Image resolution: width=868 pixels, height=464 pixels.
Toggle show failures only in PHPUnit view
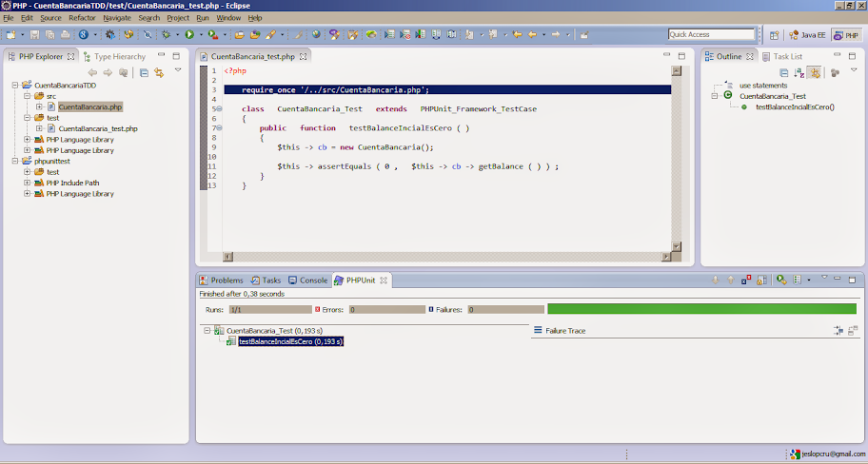coord(747,280)
